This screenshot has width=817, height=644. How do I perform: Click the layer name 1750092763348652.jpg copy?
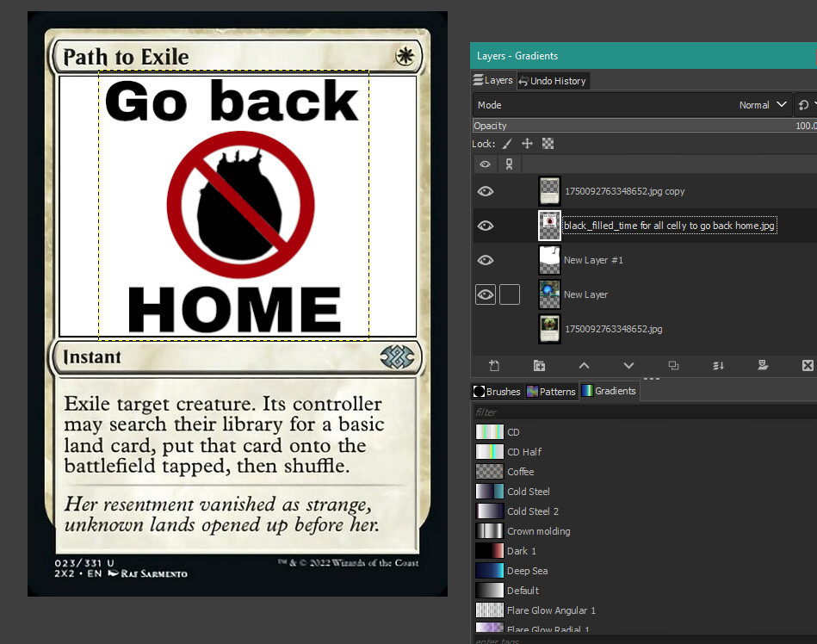(x=624, y=191)
